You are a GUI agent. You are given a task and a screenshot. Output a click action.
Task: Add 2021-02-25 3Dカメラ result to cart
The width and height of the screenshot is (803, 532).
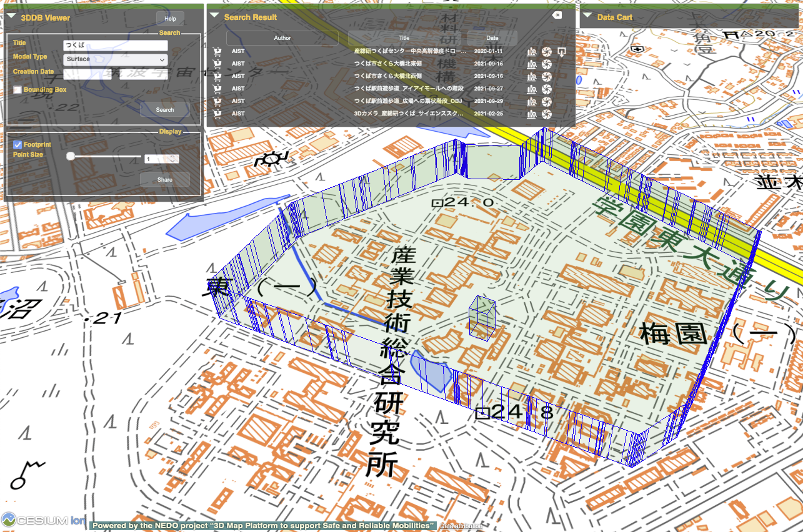217,114
